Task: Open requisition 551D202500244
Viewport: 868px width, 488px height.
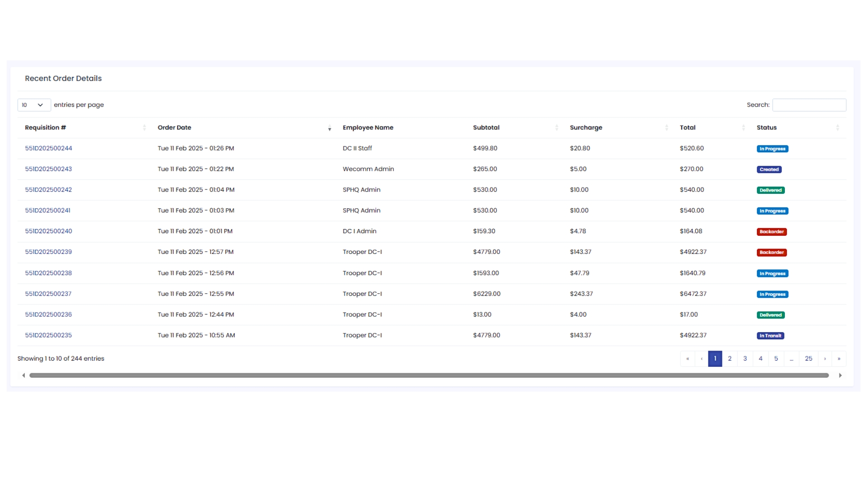Action: click(48, 148)
